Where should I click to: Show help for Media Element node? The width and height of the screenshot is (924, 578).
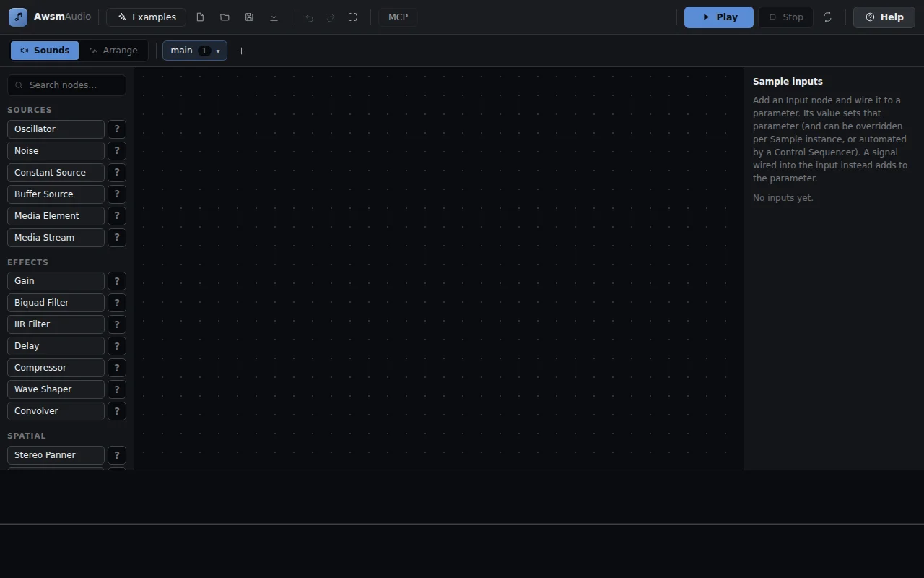(116, 216)
